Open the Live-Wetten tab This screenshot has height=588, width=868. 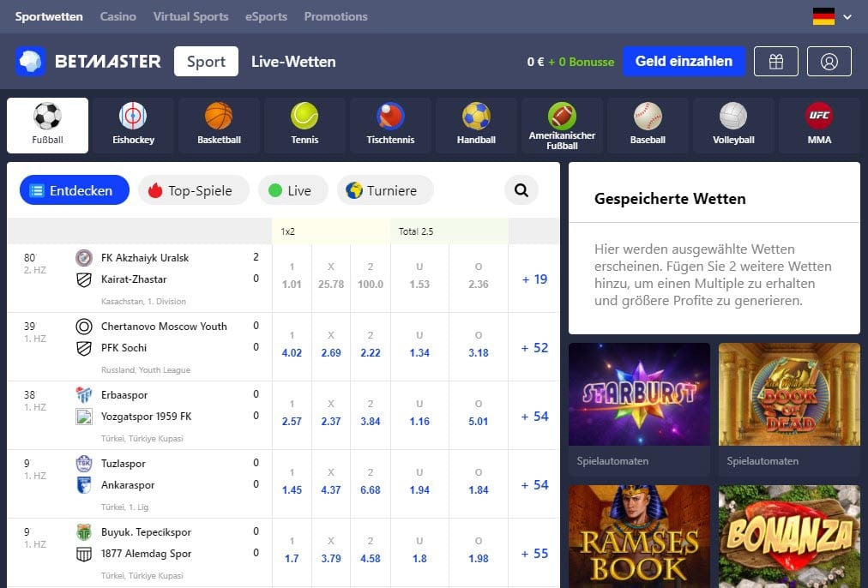(x=293, y=62)
